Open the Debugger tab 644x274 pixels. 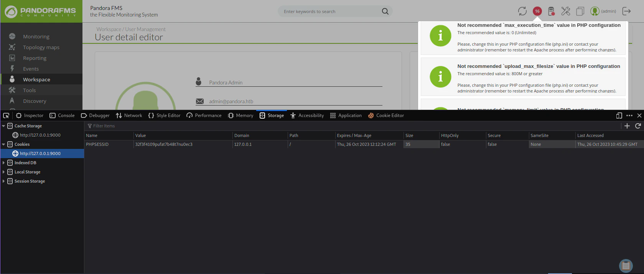tap(95, 116)
